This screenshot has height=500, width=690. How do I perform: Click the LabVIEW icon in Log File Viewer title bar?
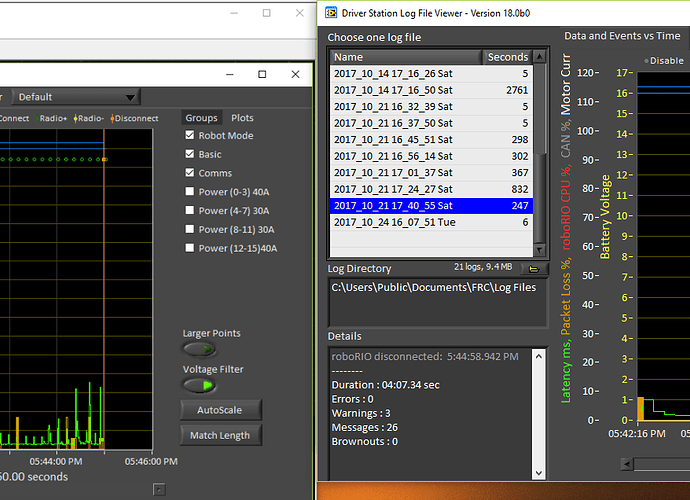coord(331,13)
